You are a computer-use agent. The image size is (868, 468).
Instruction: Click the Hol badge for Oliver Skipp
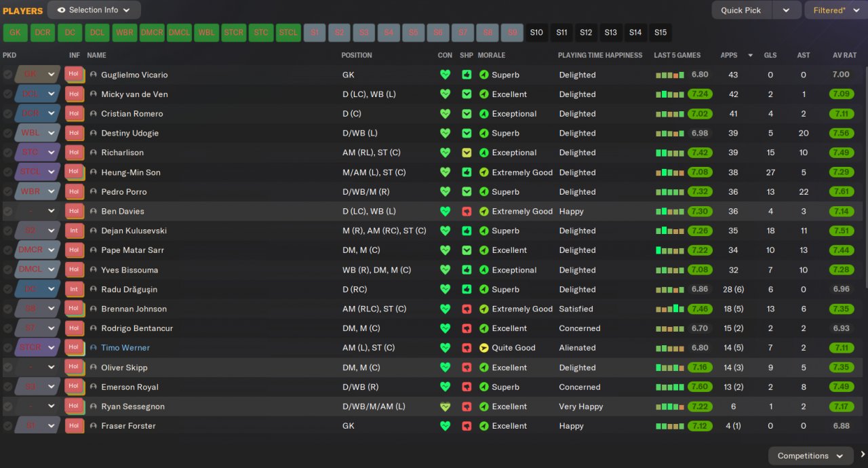click(74, 368)
